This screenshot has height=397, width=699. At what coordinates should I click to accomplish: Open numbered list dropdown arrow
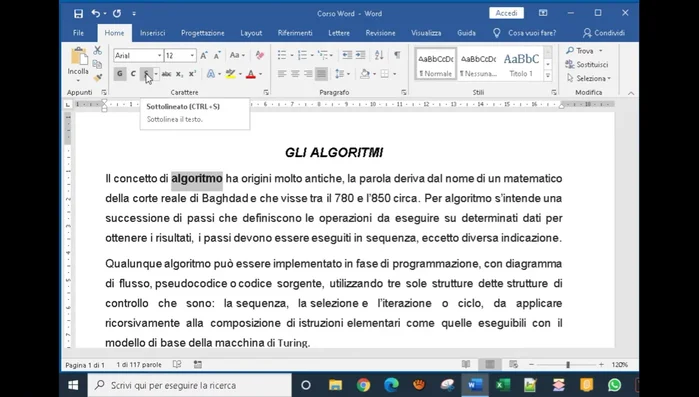[312, 56]
